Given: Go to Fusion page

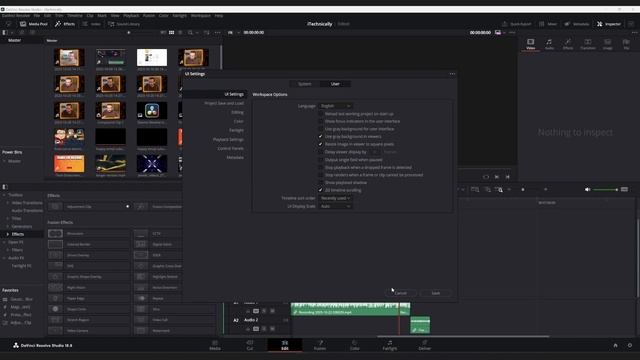Looking at the screenshot, I should (x=320, y=345).
